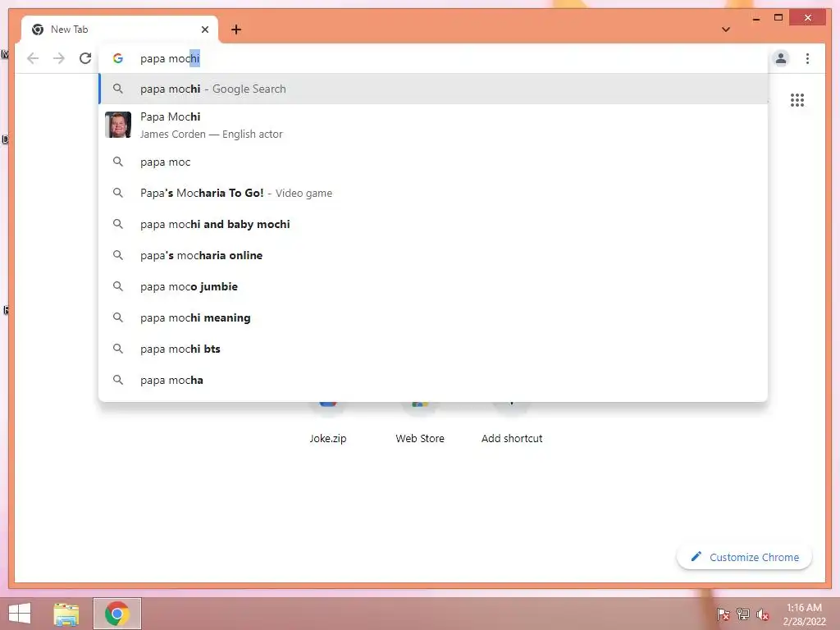Open File Explorer from taskbar
840x630 pixels.
66,614
